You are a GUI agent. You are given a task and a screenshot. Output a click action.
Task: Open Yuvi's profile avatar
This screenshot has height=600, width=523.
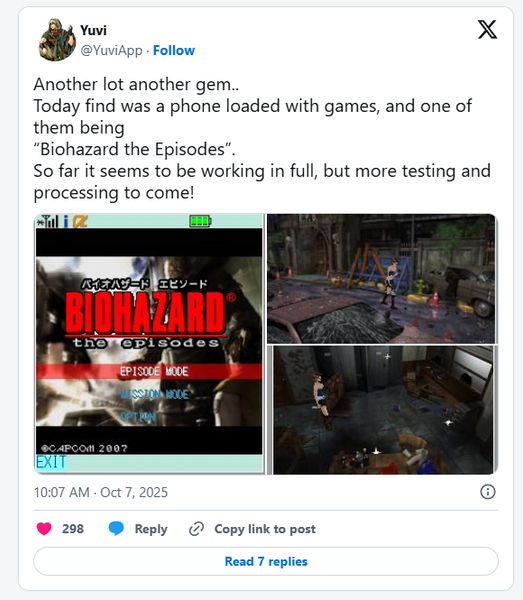[x=57, y=40]
